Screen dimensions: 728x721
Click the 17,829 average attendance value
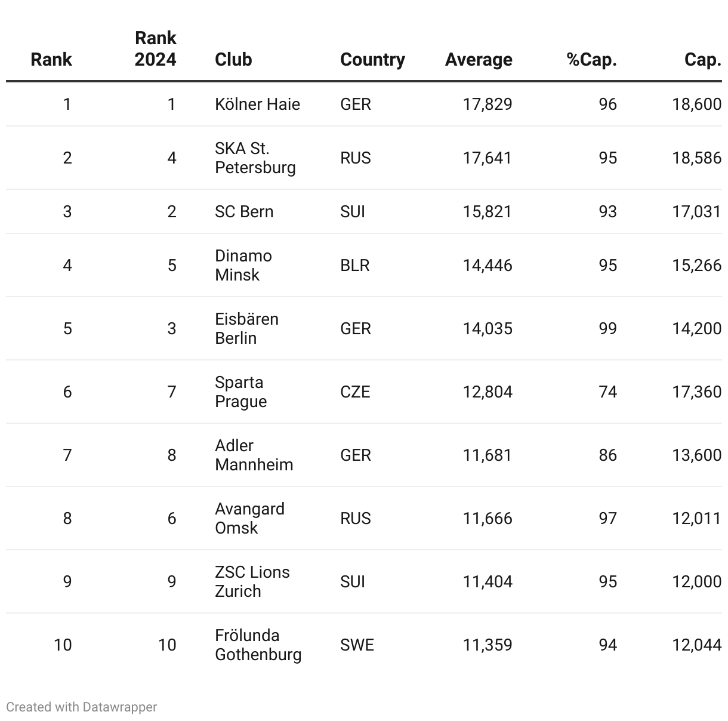(488, 104)
